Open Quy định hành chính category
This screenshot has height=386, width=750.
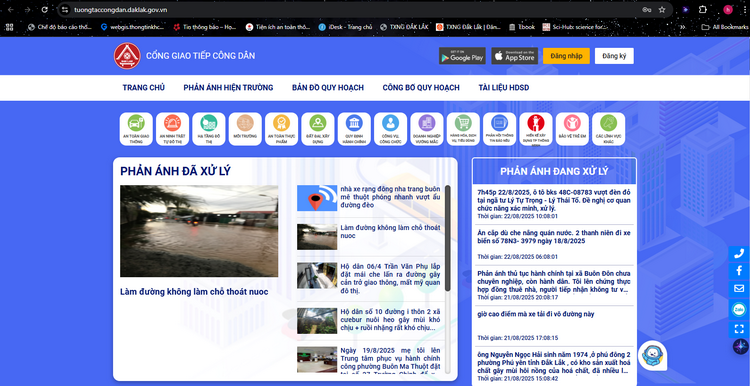354,129
